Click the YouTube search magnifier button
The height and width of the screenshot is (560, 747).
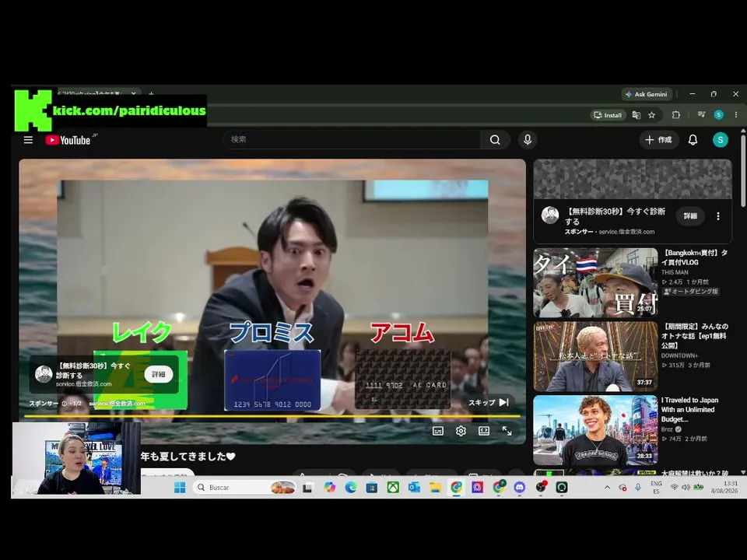pyautogui.click(x=495, y=140)
